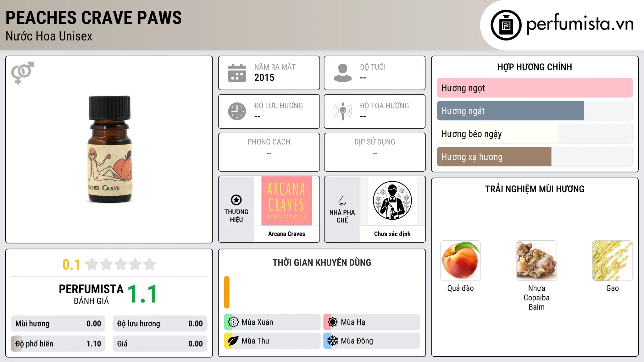Click the Giá 0.00 score box
Screen dimensions: 644x362
point(160,344)
